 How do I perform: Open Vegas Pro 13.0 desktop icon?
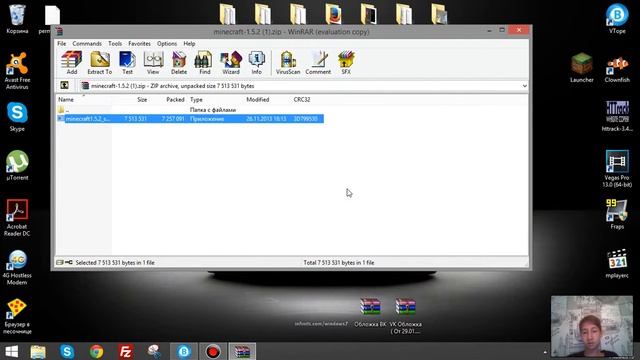coord(617,169)
